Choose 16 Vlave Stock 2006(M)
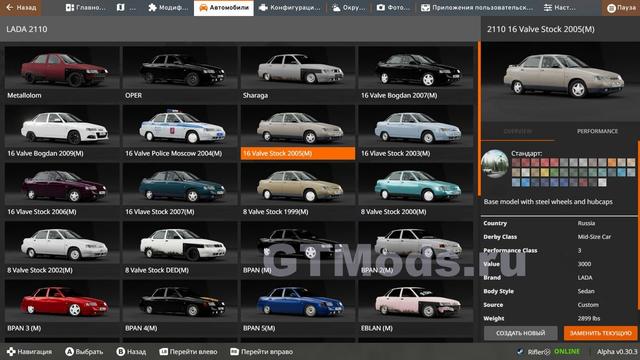This screenshot has width=640, height=360. (x=62, y=191)
